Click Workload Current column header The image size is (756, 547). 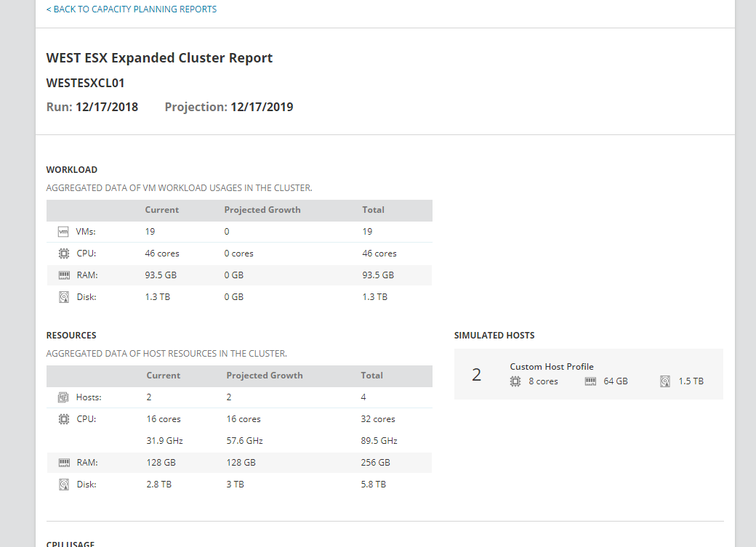[x=162, y=210]
